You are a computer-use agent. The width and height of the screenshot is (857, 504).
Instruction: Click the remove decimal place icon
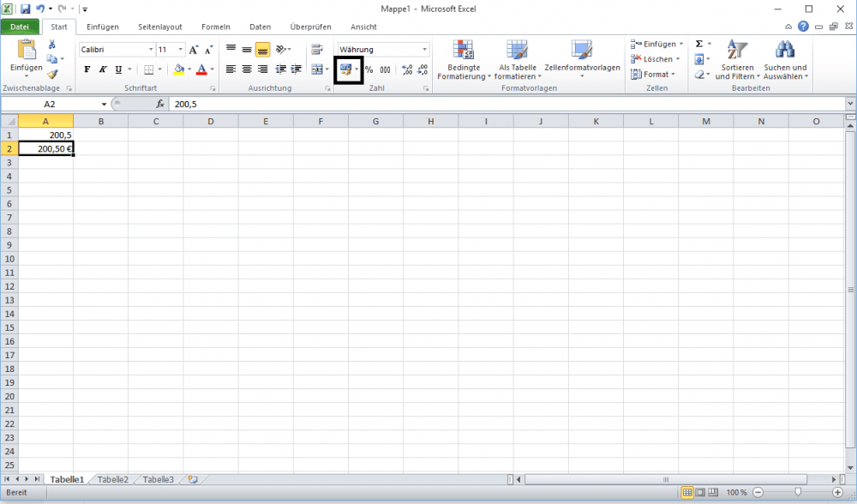(x=423, y=69)
